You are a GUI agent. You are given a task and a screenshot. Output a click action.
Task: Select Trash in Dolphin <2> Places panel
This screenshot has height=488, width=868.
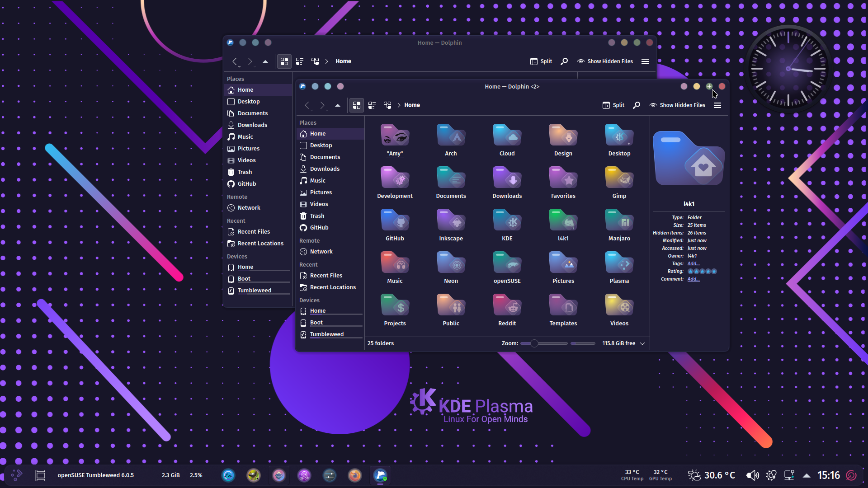coord(330,216)
